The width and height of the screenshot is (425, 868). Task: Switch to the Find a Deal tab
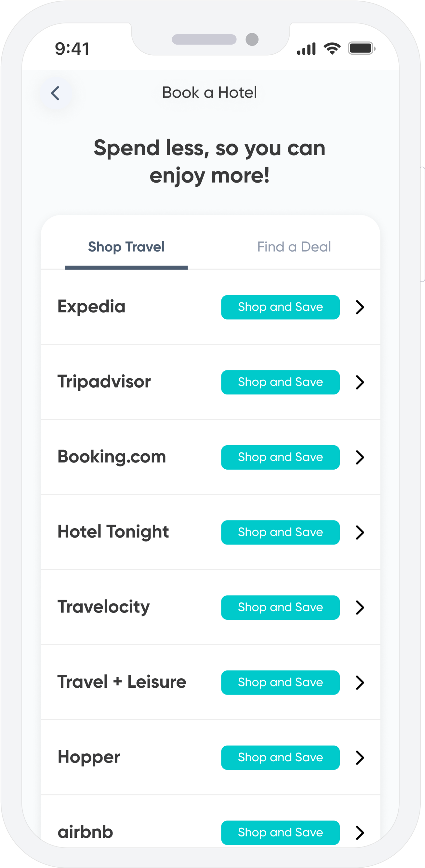pyautogui.click(x=294, y=247)
